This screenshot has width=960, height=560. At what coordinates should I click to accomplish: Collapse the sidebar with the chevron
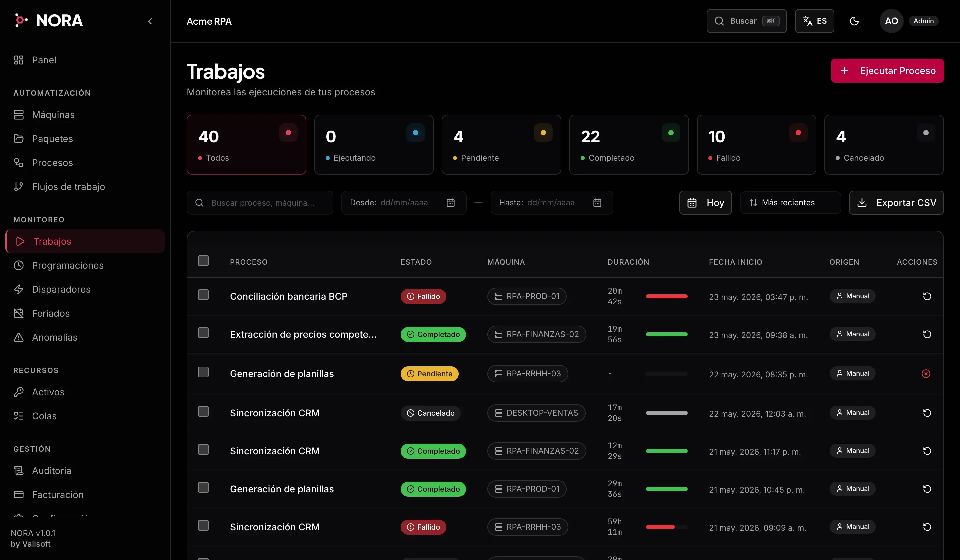150,21
